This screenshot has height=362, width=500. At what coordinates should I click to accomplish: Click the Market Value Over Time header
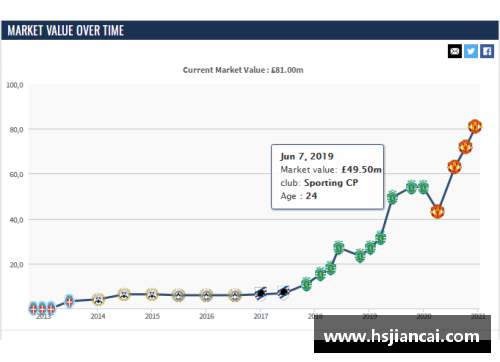(x=66, y=31)
